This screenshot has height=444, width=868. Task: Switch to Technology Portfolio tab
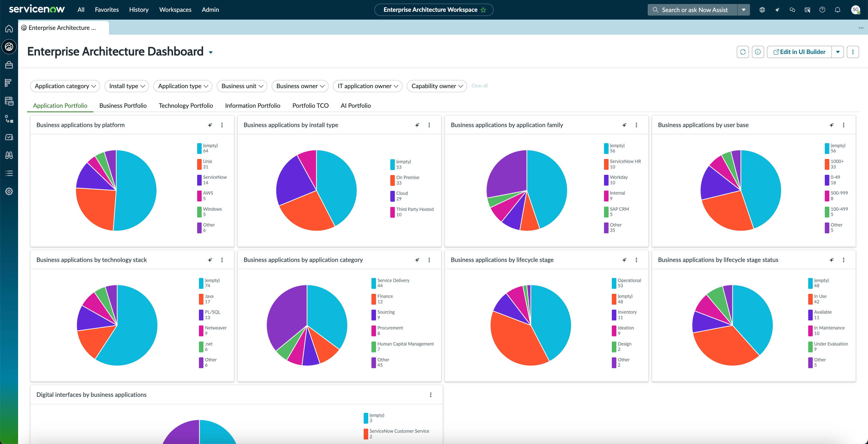[186, 106]
